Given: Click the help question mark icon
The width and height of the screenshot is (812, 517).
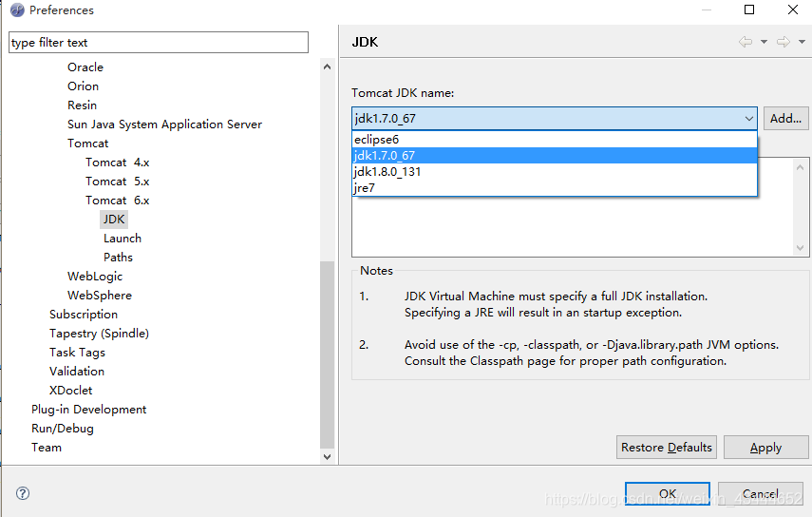Looking at the screenshot, I should (x=23, y=493).
